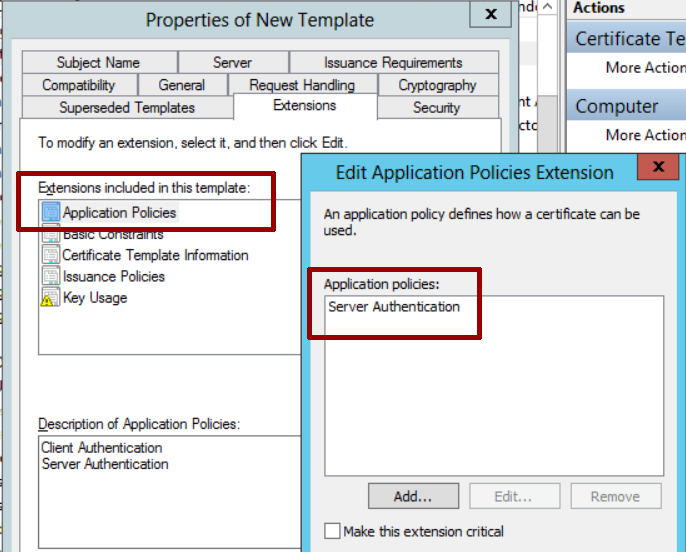Viewport: 686px width, 552px height.
Task: Click Client Authentication in description box
Action: click(x=102, y=448)
